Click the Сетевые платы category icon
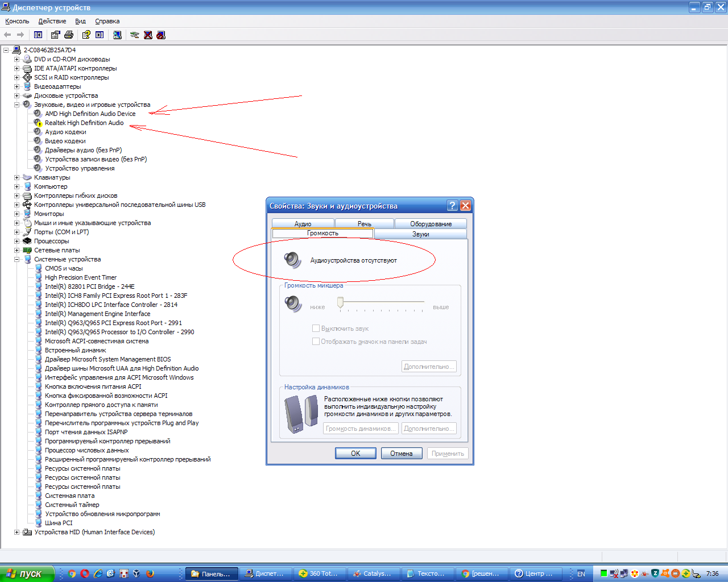Screen dimensions: 728x582 [x=27, y=250]
